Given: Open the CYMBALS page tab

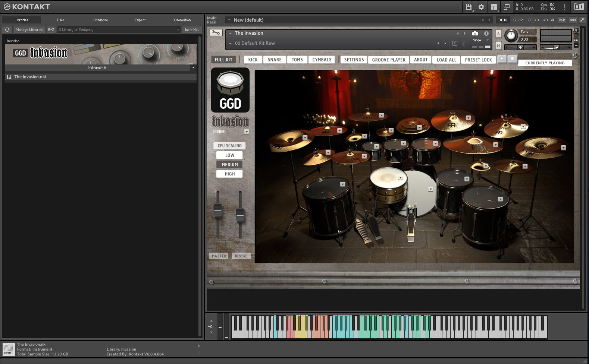Looking at the screenshot, I should point(322,60).
